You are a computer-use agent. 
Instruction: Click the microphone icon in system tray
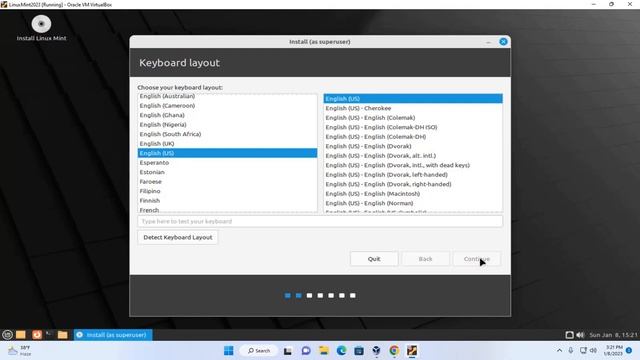(x=571, y=351)
